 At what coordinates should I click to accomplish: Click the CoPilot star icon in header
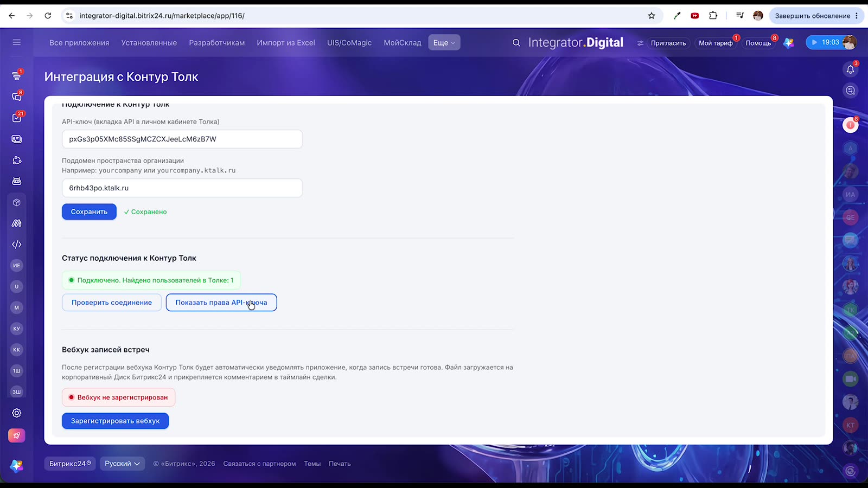coord(789,43)
